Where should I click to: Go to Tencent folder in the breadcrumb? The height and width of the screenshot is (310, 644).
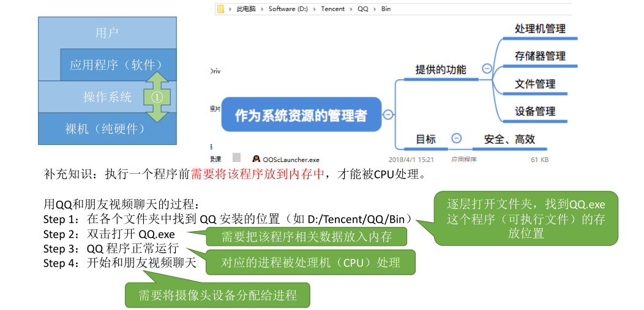[x=333, y=9]
